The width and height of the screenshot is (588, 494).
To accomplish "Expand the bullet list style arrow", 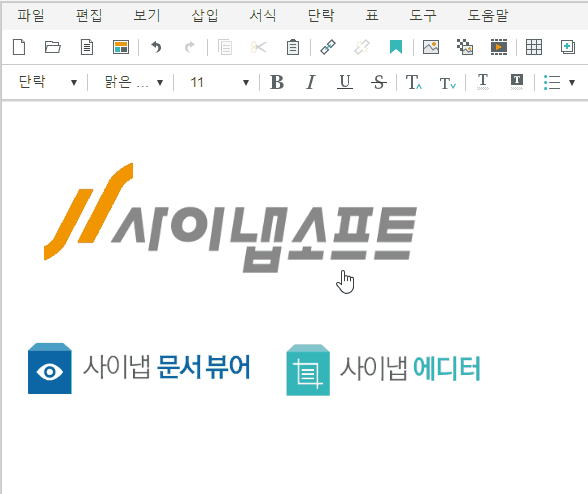I will point(572,82).
